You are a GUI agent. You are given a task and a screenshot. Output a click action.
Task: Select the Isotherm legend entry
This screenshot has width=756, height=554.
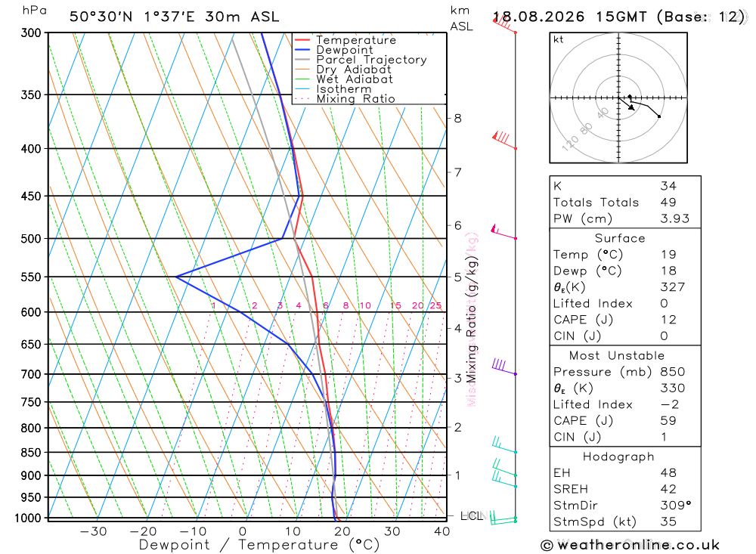click(x=344, y=89)
